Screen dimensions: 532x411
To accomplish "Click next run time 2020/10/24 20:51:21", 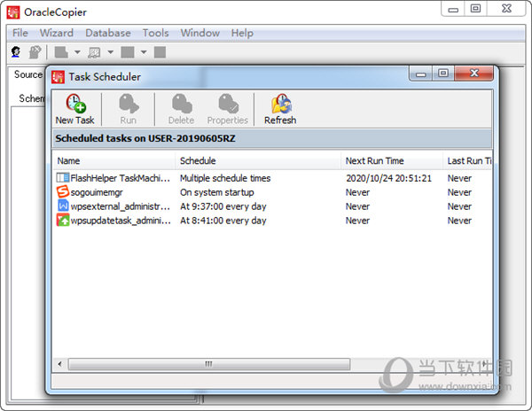I will (x=388, y=178).
